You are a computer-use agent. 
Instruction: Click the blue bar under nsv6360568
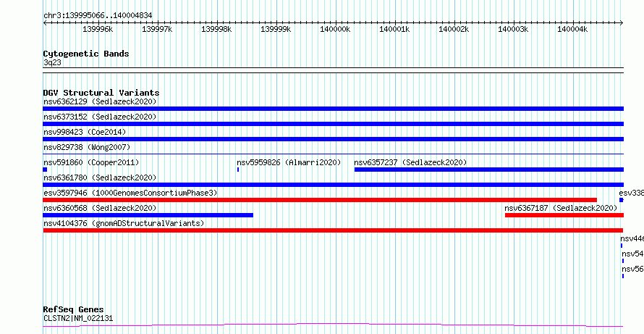(x=148, y=215)
